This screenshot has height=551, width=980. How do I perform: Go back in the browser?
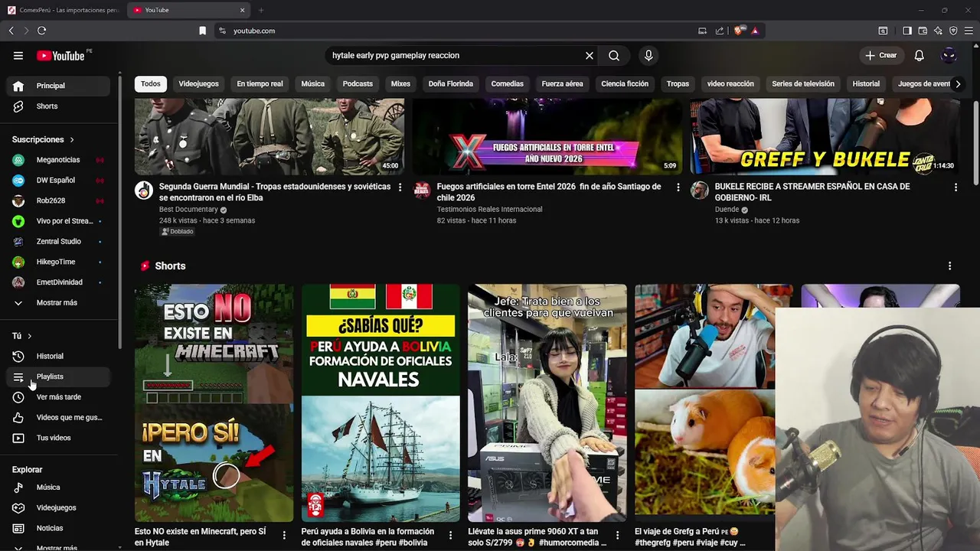tap(11, 31)
